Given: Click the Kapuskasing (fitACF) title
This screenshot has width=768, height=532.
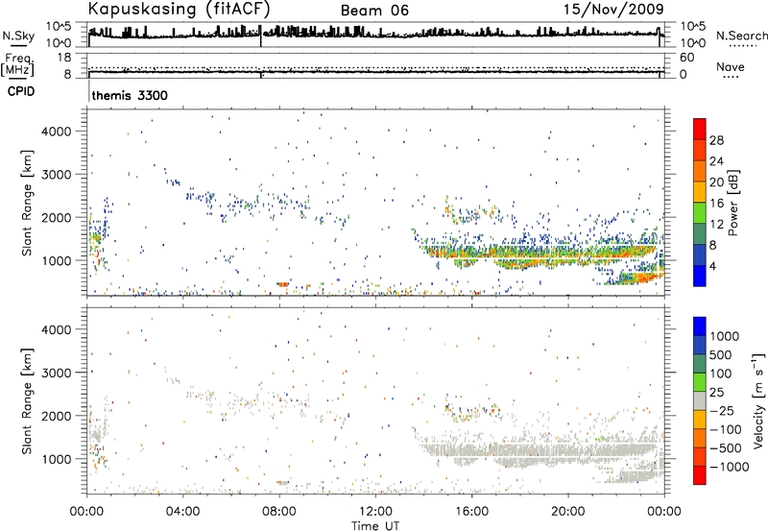Looking at the screenshot, I should (x=179, y=10).
